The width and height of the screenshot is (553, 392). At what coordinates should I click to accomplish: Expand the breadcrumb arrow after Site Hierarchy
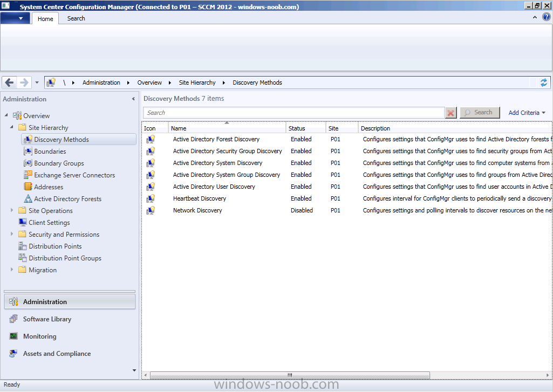(223, 82)
